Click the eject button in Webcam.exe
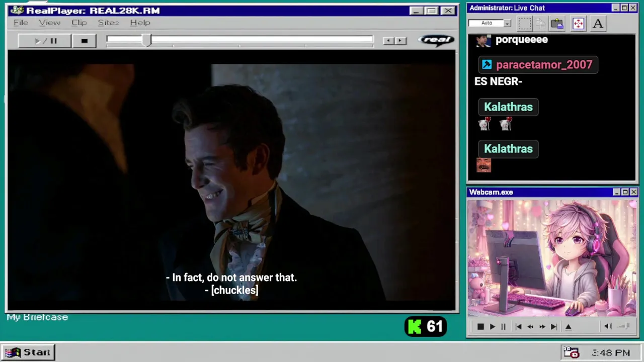The image size is (644, 362). [569, 327]
